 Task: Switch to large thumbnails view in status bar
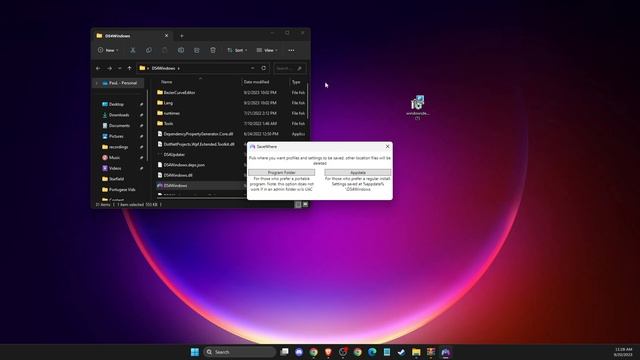coord(305,204)
